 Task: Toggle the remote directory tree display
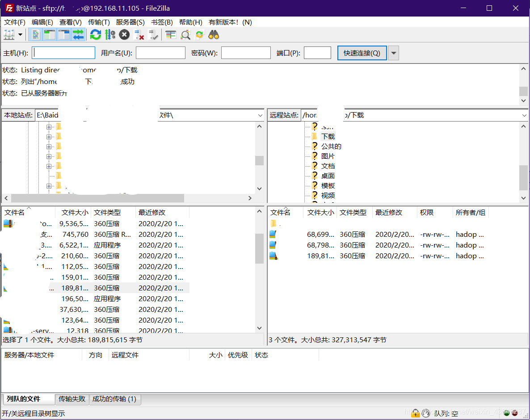(x=63, y=34)
